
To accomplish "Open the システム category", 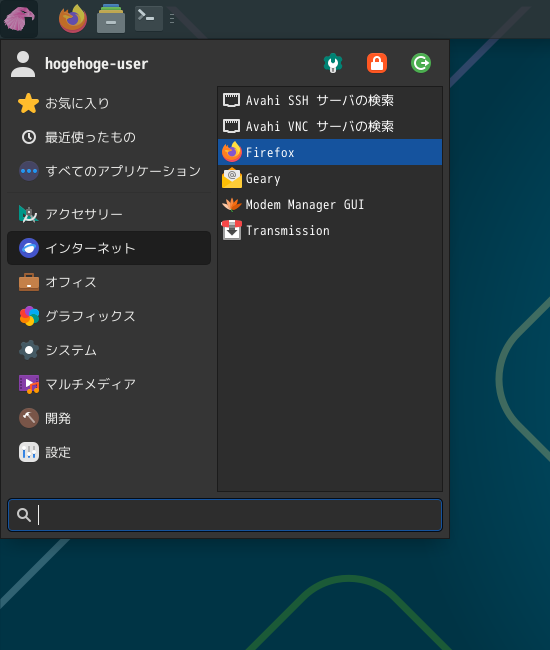I will tap(109, 350).
